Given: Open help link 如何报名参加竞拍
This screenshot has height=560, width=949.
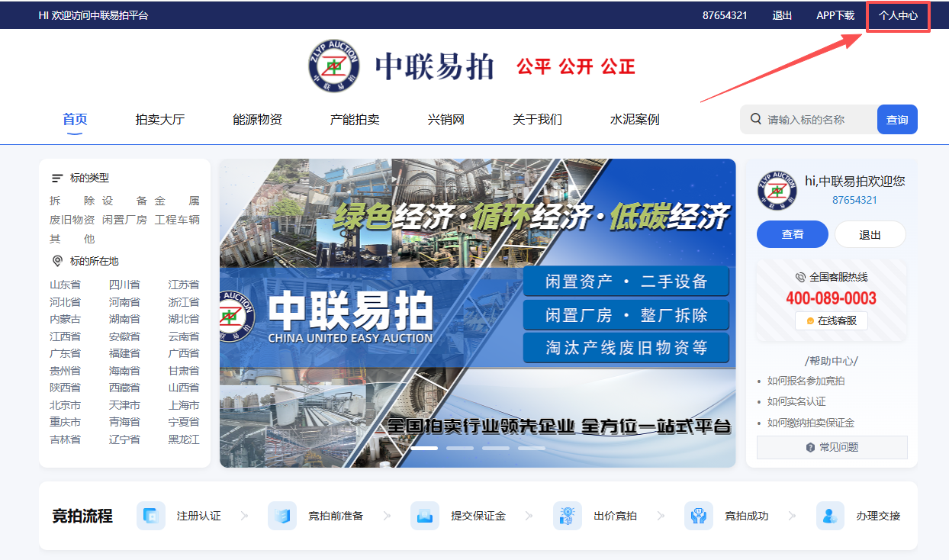Looking at the screenshot, I should click(806, 381).
